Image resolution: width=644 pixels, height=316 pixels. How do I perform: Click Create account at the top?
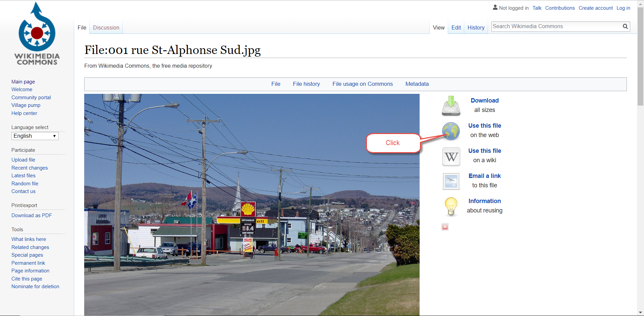point(596,8)
